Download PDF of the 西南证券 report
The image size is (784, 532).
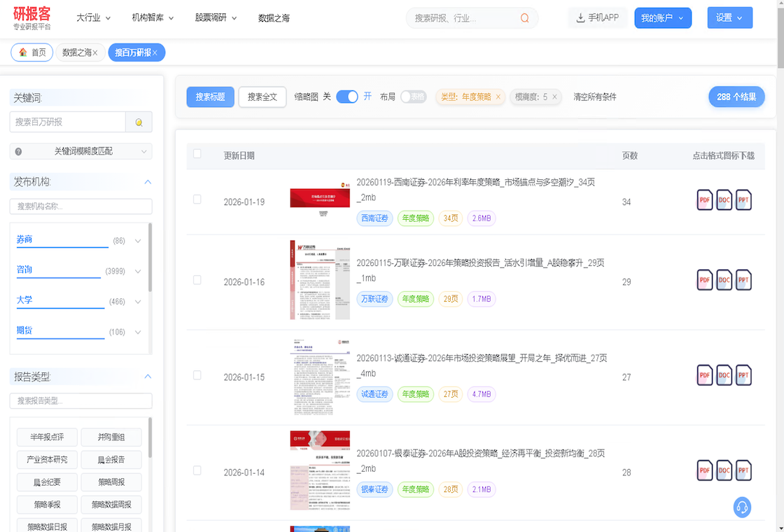[x=704, y=200]
